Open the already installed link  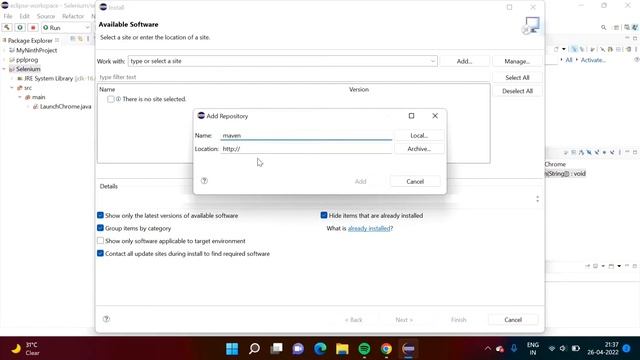click(x=369, y=228)
